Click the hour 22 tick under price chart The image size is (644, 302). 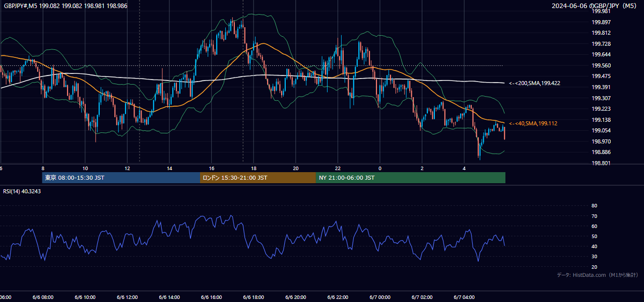(338, 168)
